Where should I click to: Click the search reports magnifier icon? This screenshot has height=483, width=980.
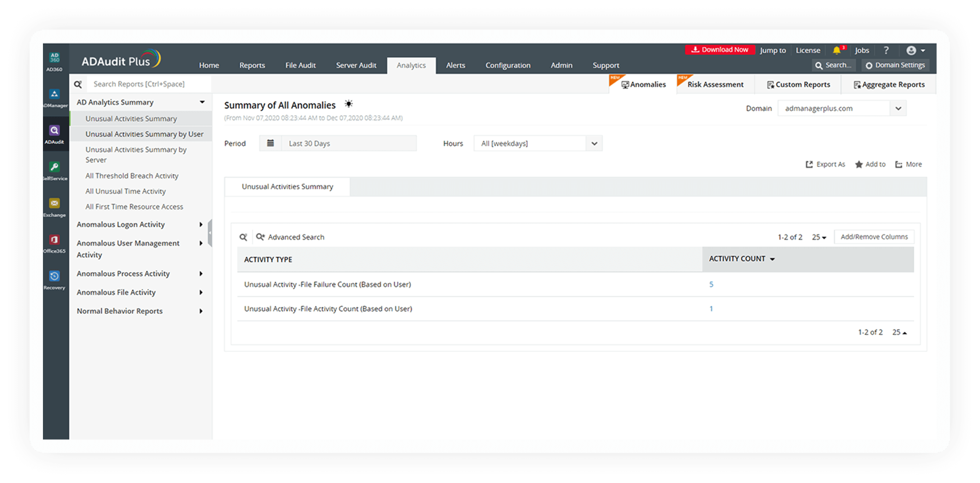click(78, 84)
